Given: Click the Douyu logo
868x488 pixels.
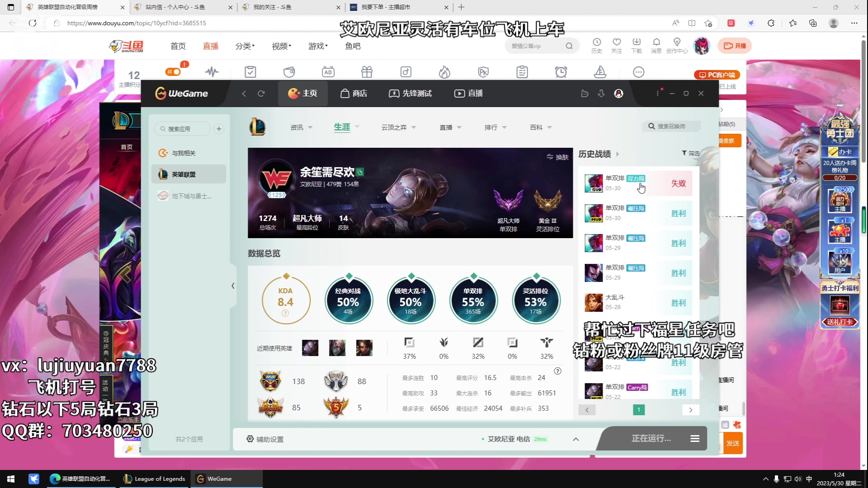Looking at the screenshot, I should pyautogui.click(x=127, y=46).
